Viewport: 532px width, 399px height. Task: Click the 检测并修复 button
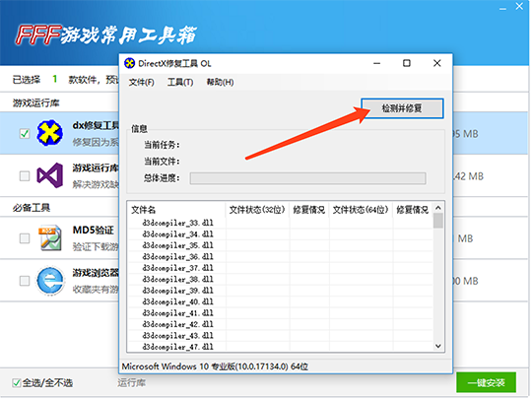(x=402, y=108)
